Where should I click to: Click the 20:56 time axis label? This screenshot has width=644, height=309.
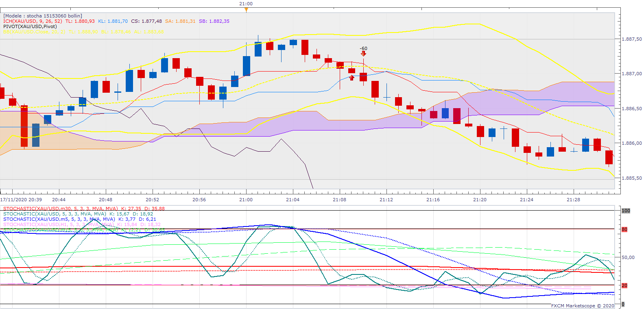click(x=199, y=200)
